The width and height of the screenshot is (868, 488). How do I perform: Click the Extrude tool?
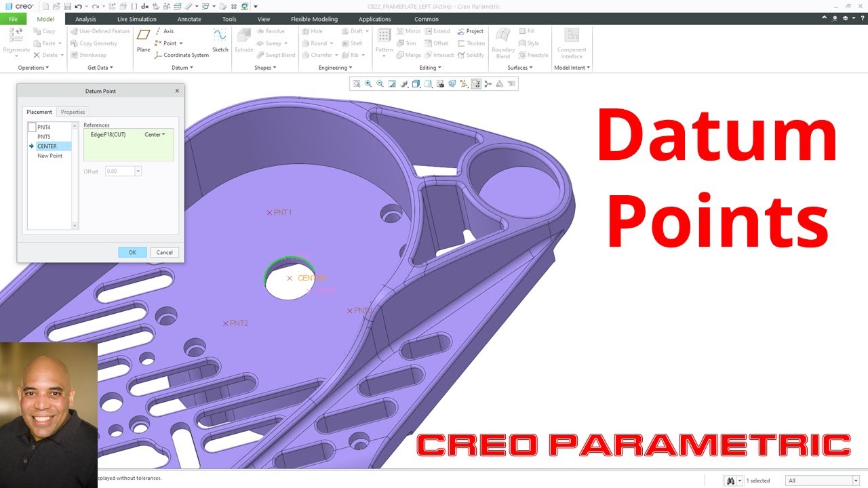click(243, 39)
